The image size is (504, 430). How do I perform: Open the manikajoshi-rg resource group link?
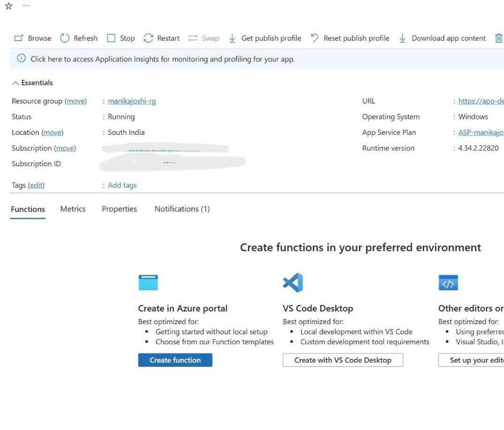132,101
